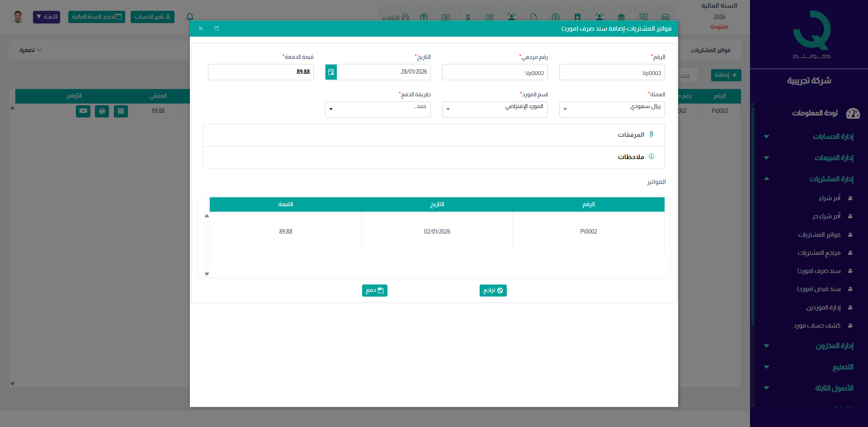
Task: Expand the المرفقات attachments section
Action: [631, 135]
